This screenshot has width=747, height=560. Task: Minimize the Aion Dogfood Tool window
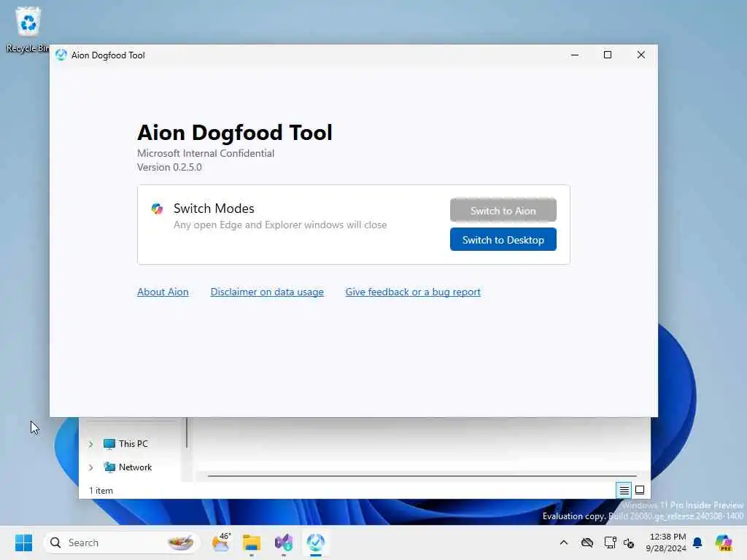pos(575,55)
